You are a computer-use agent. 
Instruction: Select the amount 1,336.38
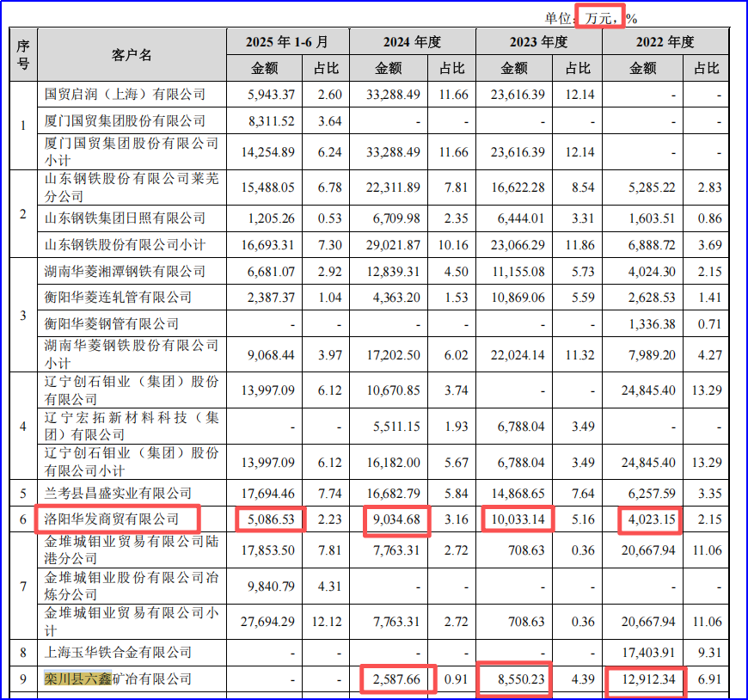tap(652, 324)
